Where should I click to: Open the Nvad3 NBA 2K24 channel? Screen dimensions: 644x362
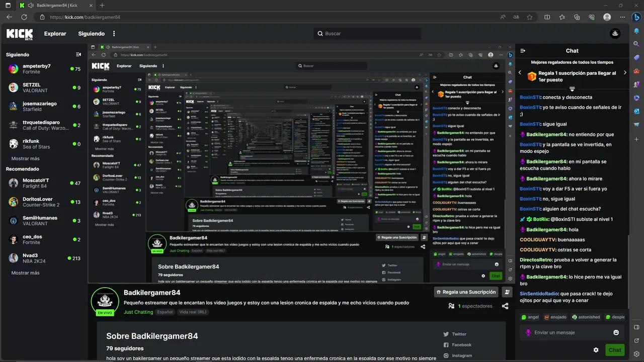coord(43,258)
